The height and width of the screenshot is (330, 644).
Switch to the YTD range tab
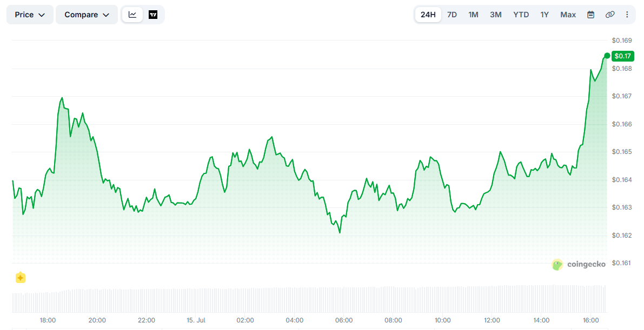tap(521, 15)
